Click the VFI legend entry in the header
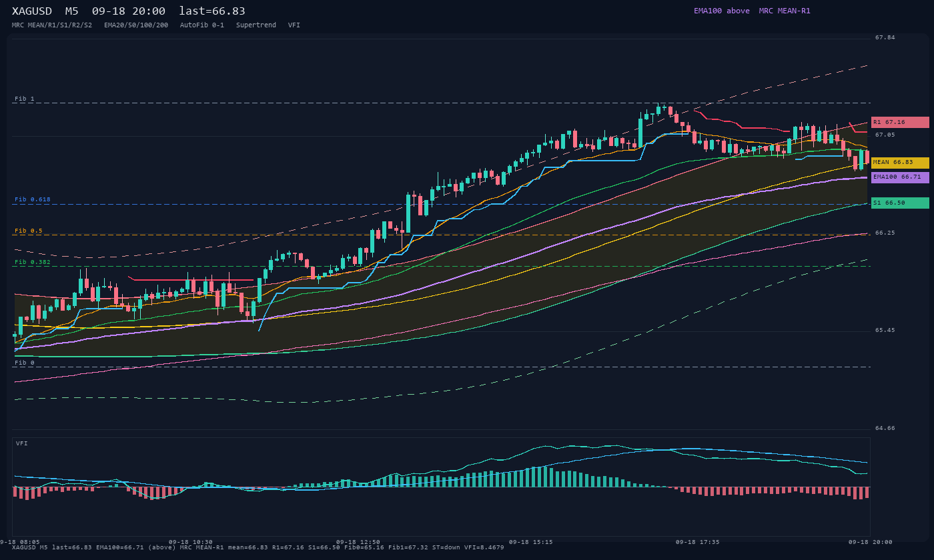 tap(294, 25)
